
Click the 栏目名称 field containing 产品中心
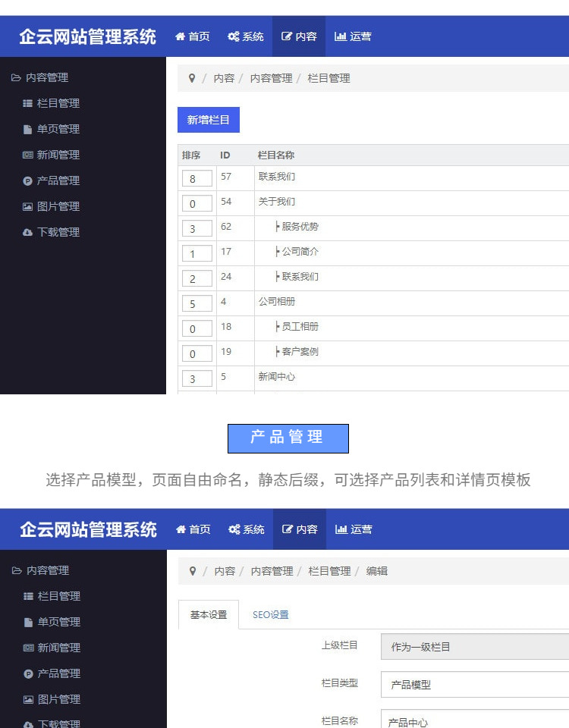point(474,721)
